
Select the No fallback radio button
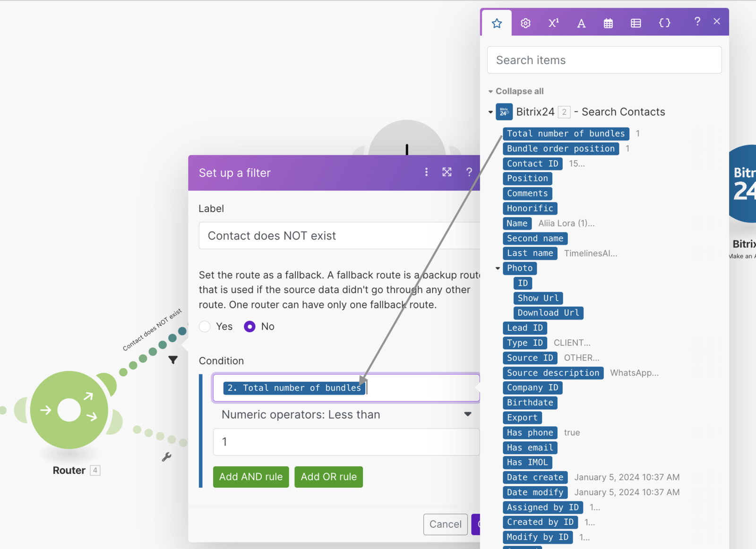(x=249, y=326)
